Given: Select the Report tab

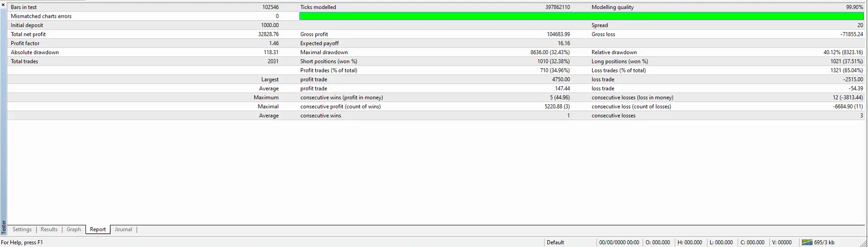Looking at the screenshot, I should click(98, 229).
